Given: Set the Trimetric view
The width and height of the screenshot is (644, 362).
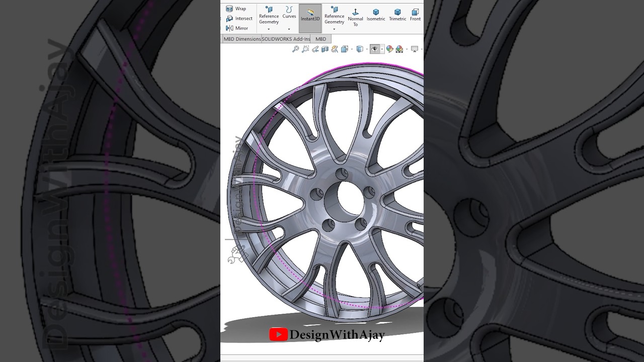Looking at the screenshot, I should 397,15.
